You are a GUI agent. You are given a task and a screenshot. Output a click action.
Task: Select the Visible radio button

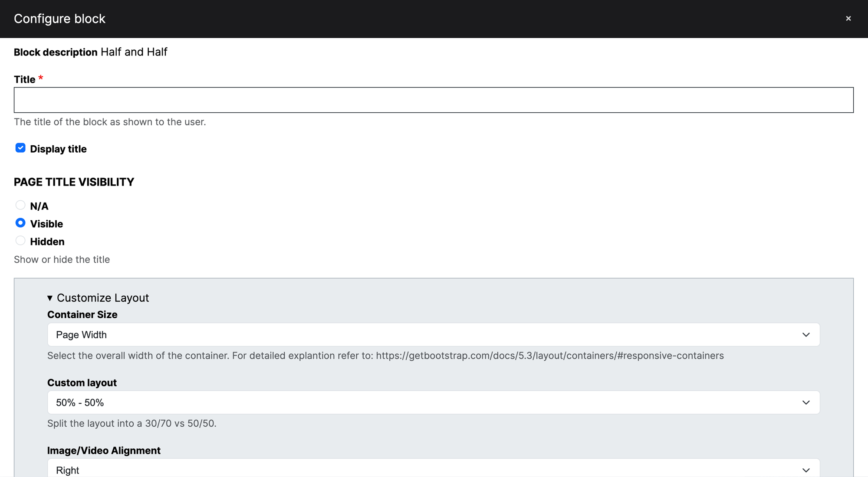click(20, 223)
